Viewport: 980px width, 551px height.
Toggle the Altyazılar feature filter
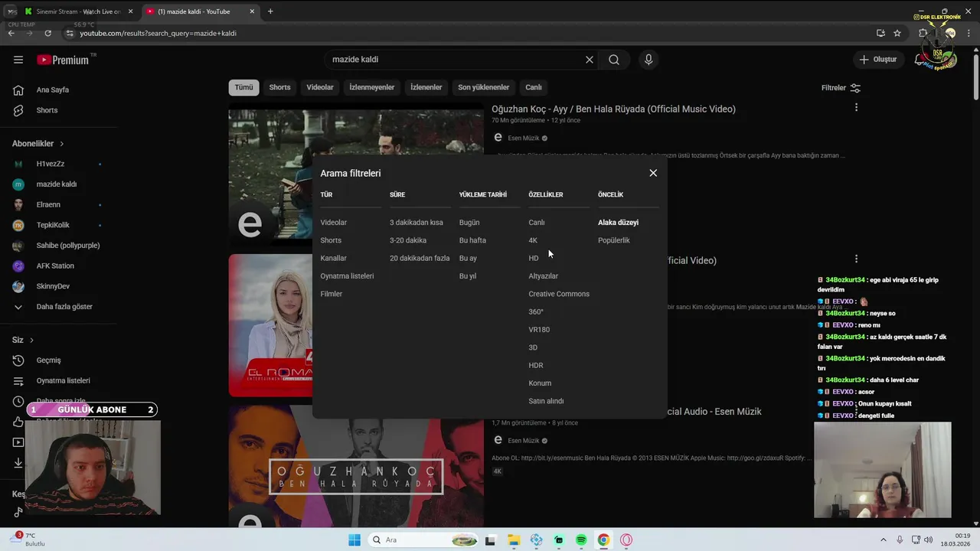544,276
